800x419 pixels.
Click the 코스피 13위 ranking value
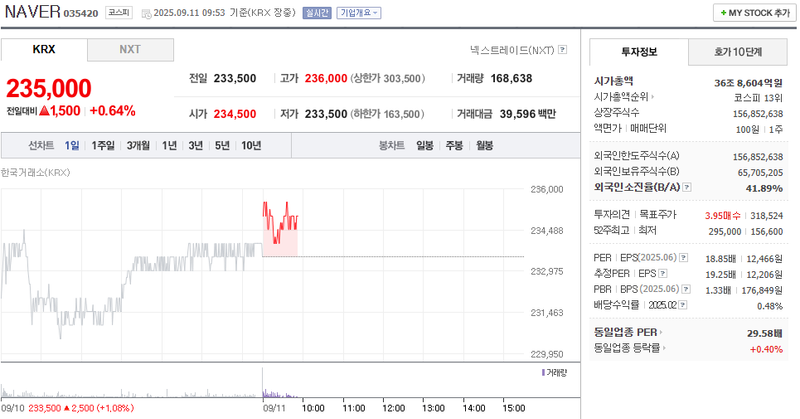point(758,98)
